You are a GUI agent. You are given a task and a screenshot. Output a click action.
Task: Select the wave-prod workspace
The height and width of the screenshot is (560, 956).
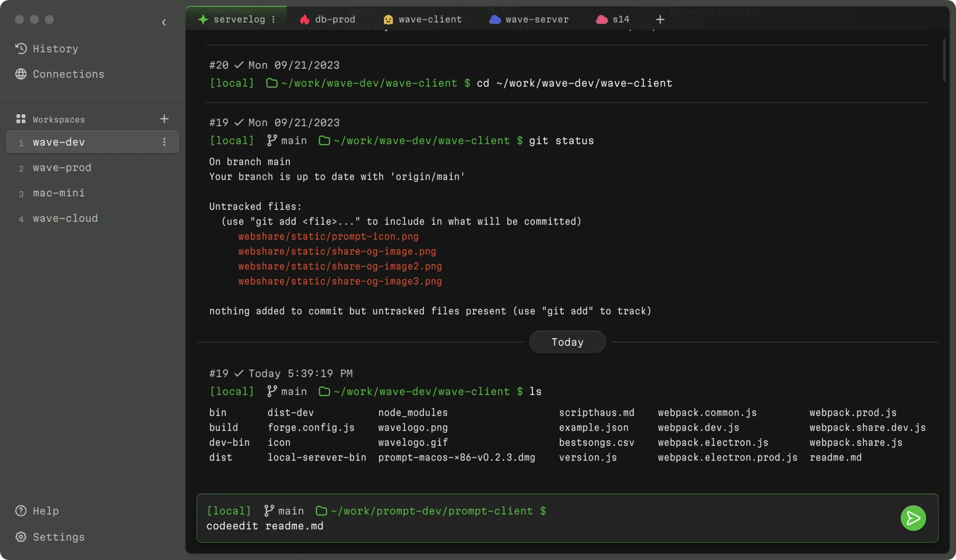click(62, 168)
